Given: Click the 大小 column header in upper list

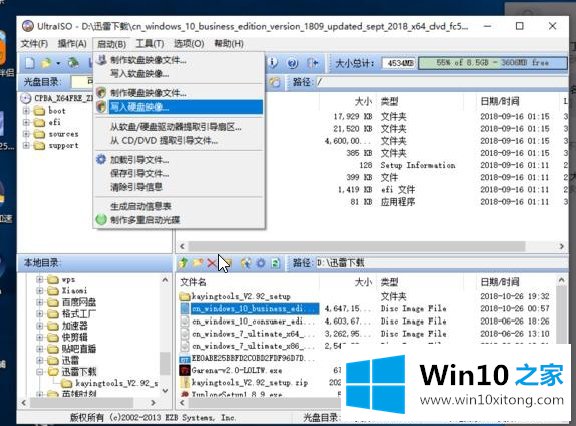Looking at the screenshot, I should click(x=364, y=101).
